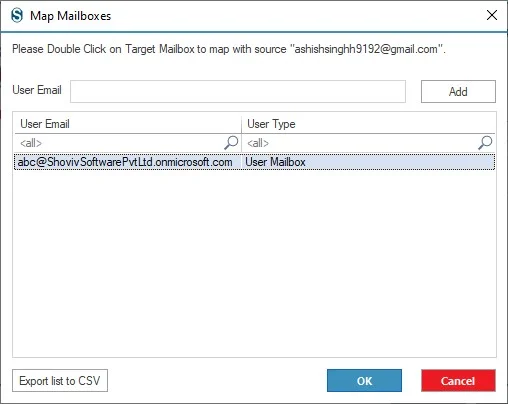Viewport: 508px width, 404px height.
Task: Click the Add button
Action: (x=458, y=91)
